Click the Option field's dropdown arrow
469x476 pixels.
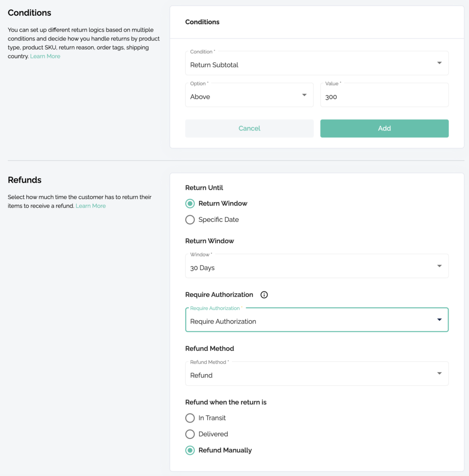pos(304,95)
